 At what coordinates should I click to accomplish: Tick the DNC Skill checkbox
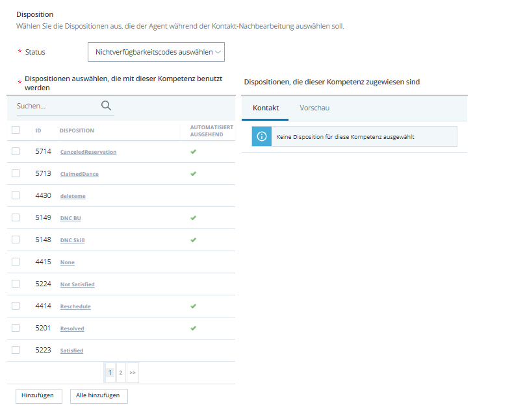click(x=16, y=240)
